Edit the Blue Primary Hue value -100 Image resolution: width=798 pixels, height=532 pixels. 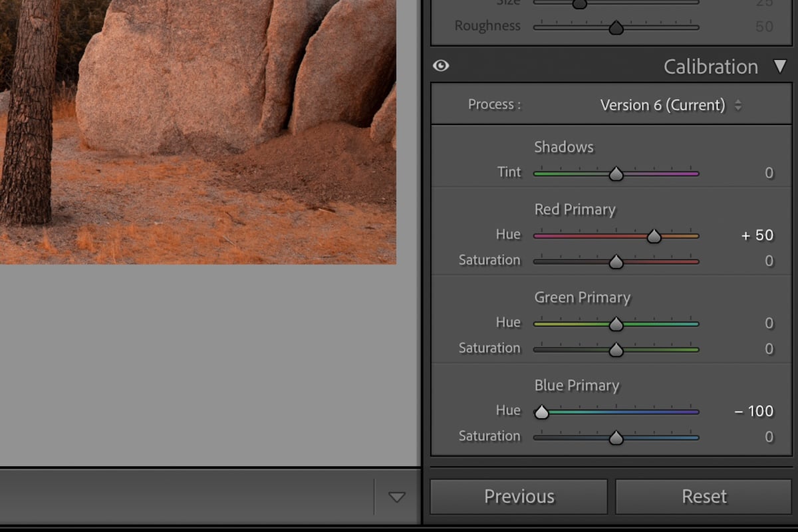click(x=753, y=412)
